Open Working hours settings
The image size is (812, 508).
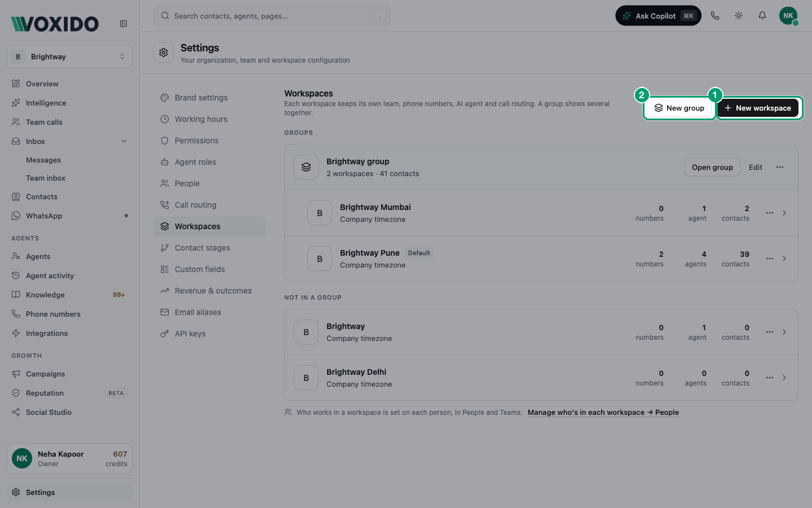(210, 119)
